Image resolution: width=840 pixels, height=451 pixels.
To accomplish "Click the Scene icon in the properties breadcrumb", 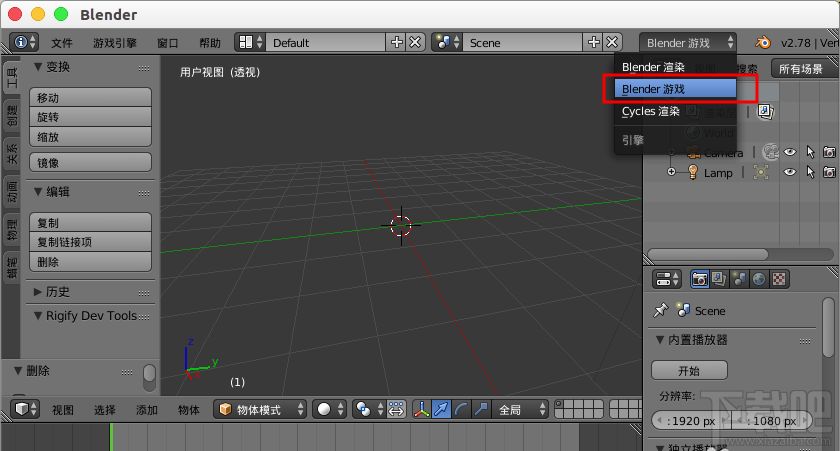I will pos(683,310).
